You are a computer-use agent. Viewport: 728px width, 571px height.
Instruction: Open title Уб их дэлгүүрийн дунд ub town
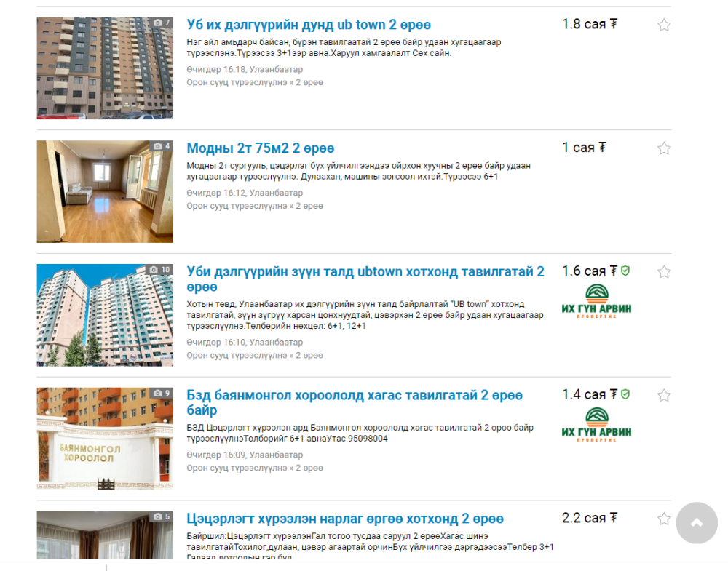pos(309,25)
